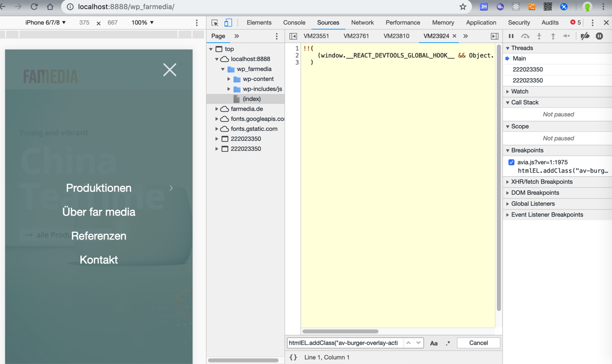Image resolution: width=612 pixels, height=364 pixels.
Task: Select the VM23551 file tab
Action: pyautogui.click(x=316, y=36)
